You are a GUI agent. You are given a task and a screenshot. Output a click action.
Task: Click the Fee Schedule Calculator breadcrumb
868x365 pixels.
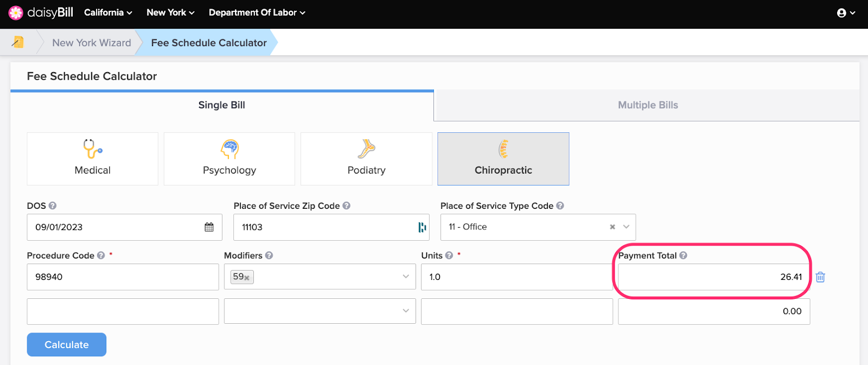(x=209, y=43)
